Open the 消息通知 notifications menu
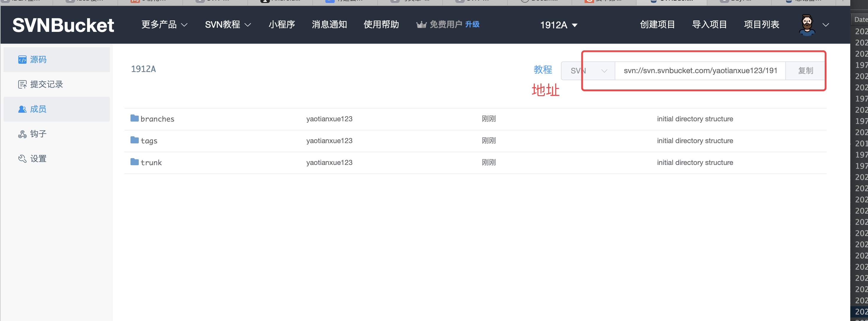Image resolution: width=868 pixels, height=321 pixels. coord(329,24)
